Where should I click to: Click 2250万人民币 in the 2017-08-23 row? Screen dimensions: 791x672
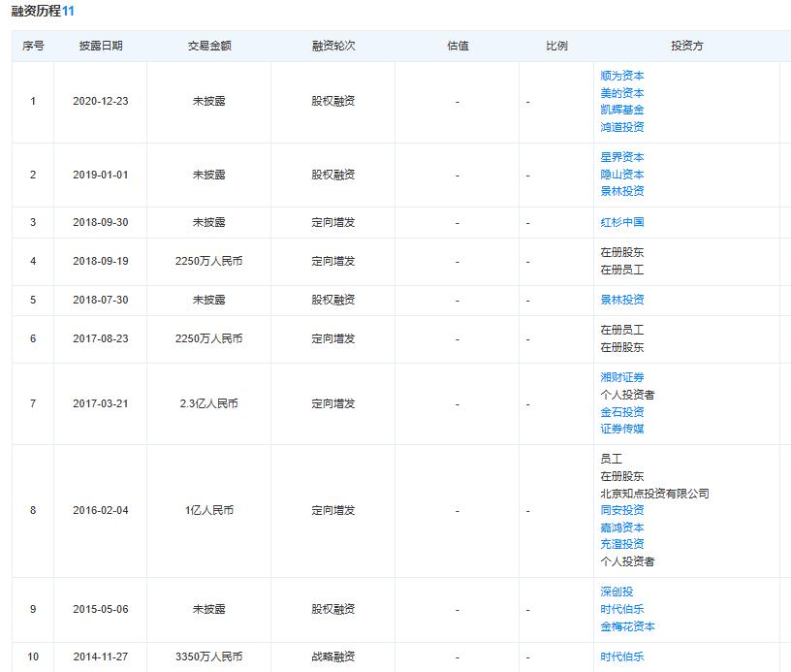[208, 339]
